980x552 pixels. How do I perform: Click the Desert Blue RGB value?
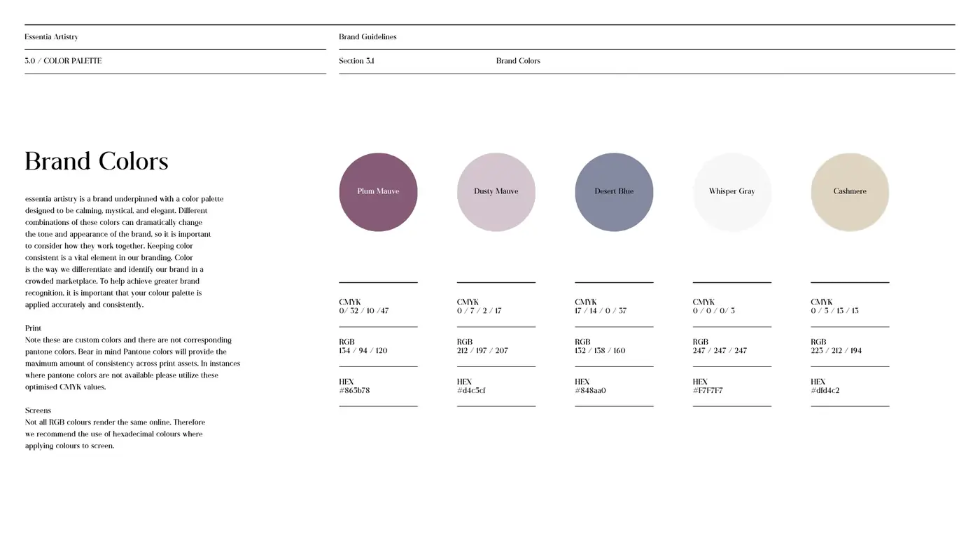600,351
